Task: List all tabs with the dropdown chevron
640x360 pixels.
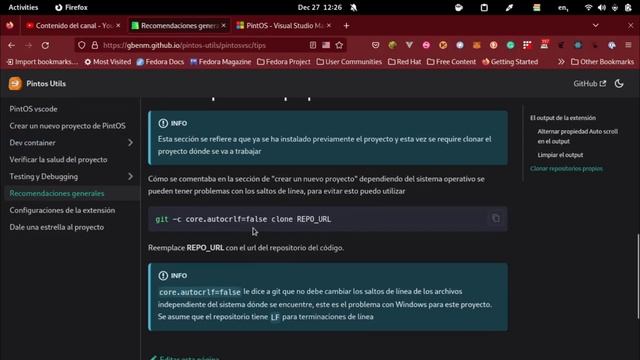Action: [596, 25]
